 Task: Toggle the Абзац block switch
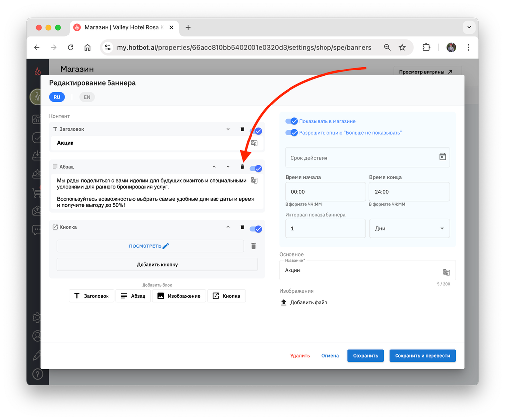[256, 168]
